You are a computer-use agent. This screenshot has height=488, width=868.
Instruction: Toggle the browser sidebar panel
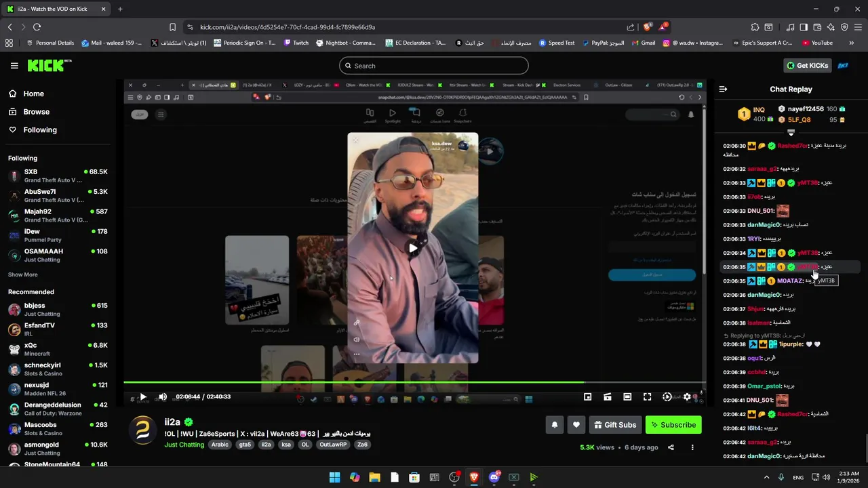[804, 27]
